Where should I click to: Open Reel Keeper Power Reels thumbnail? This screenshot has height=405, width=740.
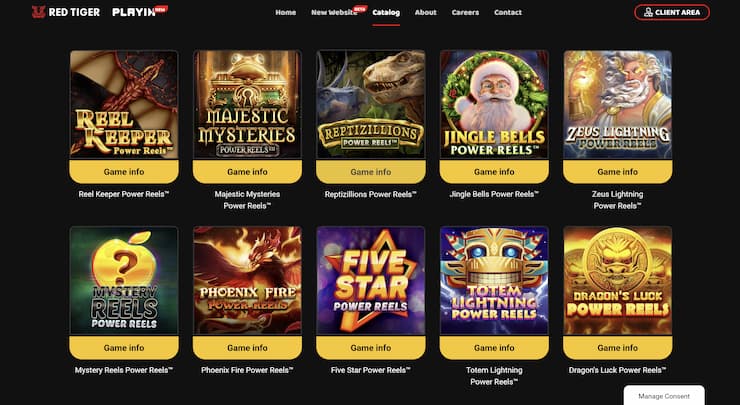(124, 104)
